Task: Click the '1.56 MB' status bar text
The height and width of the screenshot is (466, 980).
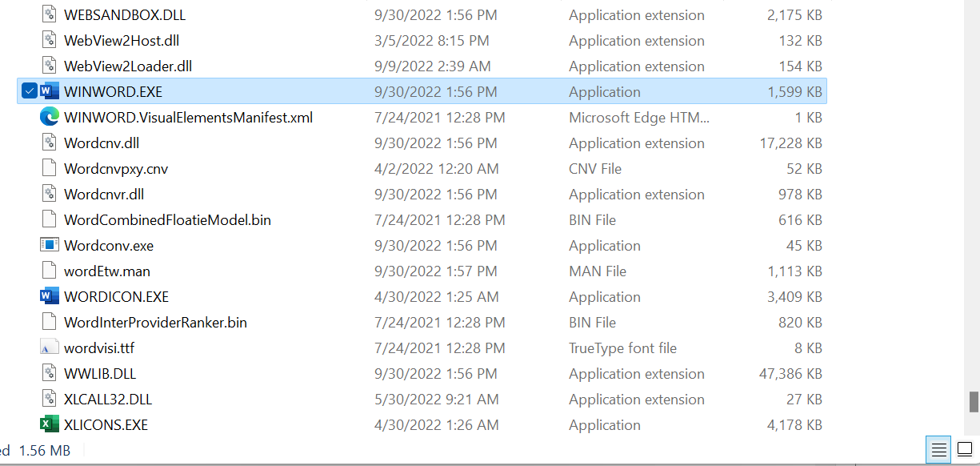Action: click(44, 451)
